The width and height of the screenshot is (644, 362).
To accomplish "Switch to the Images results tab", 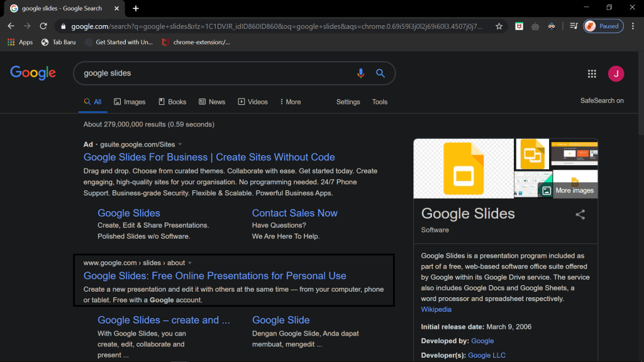I will coord(130,102).
